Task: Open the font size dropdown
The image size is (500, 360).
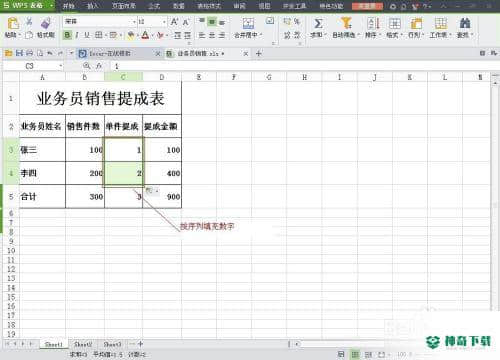Action: 164,22
